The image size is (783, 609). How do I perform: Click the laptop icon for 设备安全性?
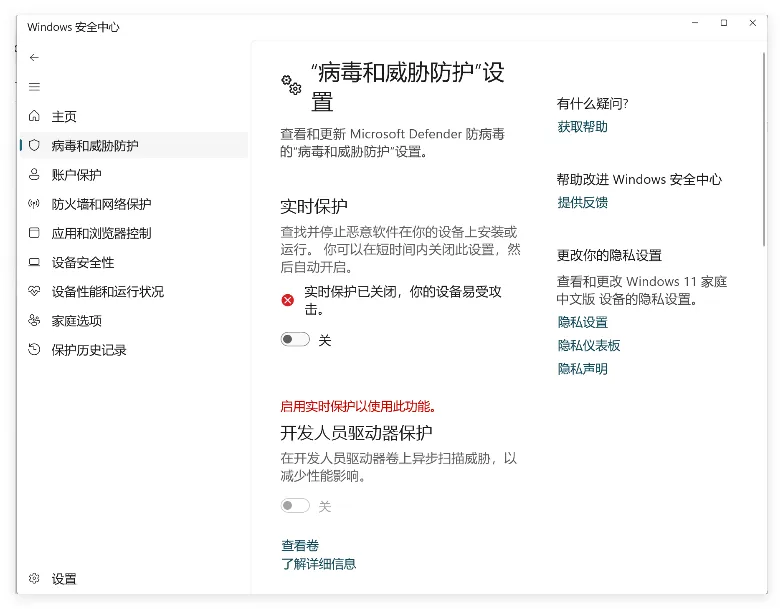click(x=34, y=262)
